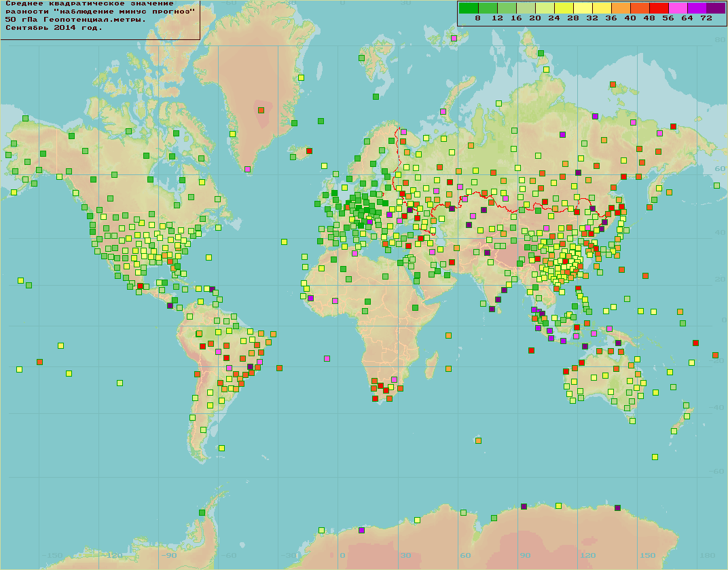Image resolution: width=728 pixels, height=570 pixels.
Task: Click the dark green leftmost legend swatch
Action: click(469, 8)
